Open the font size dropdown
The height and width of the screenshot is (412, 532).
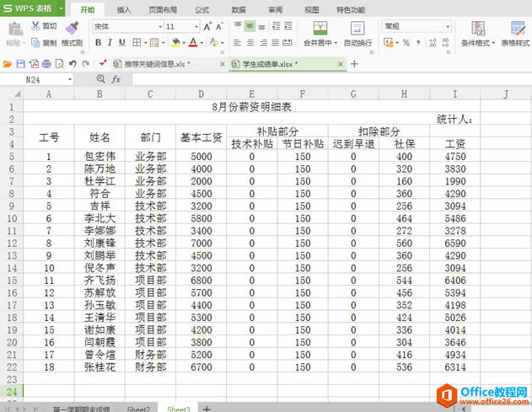(196, 26)
